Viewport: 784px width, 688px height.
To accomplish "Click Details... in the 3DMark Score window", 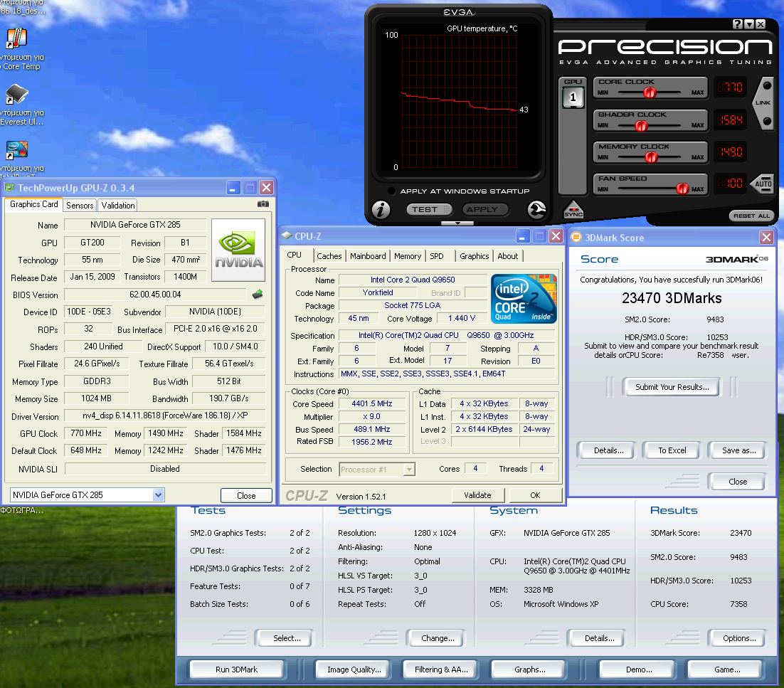I will point(608,450).
